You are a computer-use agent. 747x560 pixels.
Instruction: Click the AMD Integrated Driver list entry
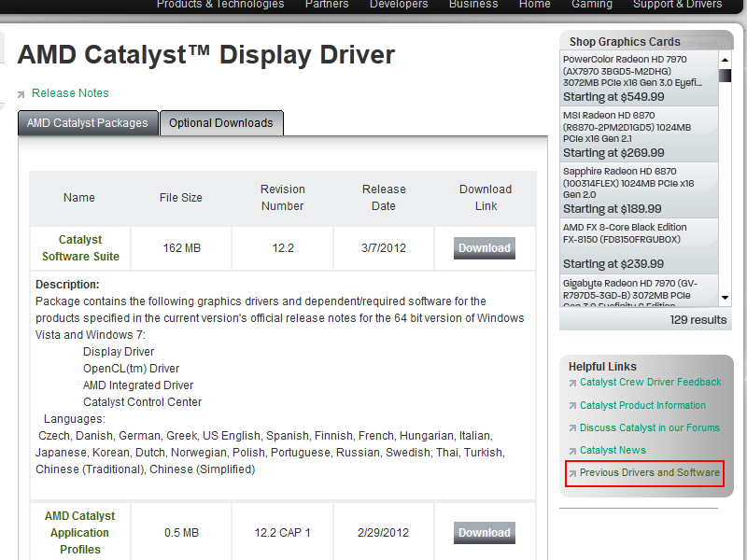138,385
